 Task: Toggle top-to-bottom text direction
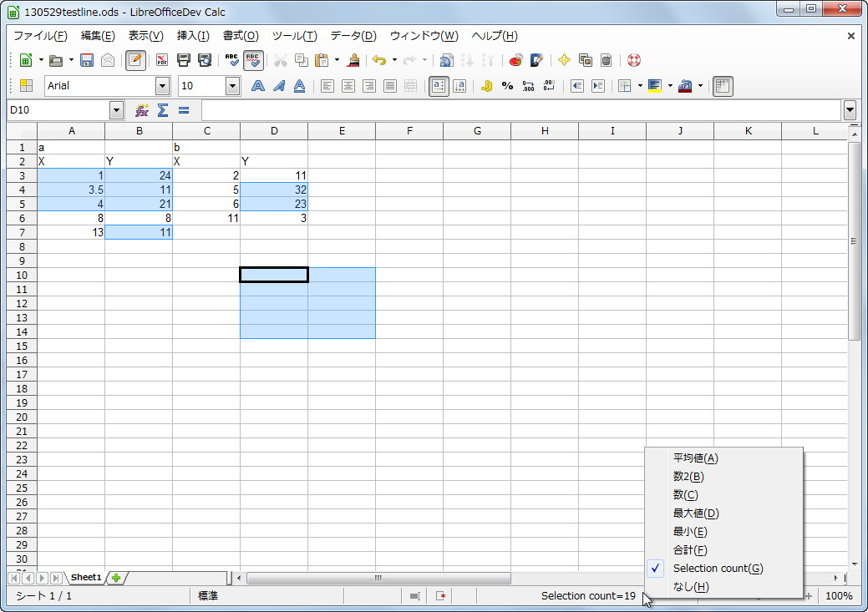tap(459, 86)
